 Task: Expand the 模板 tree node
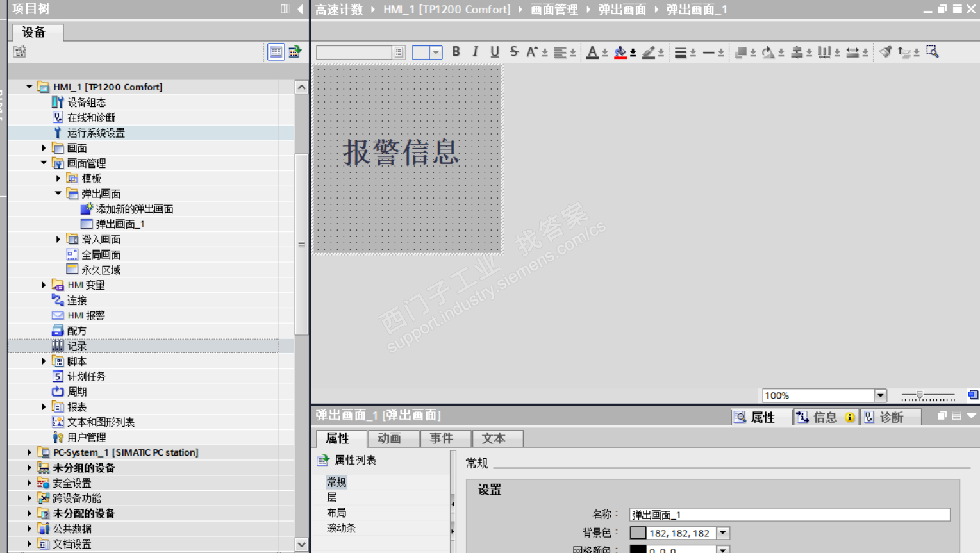pos(58,178)
